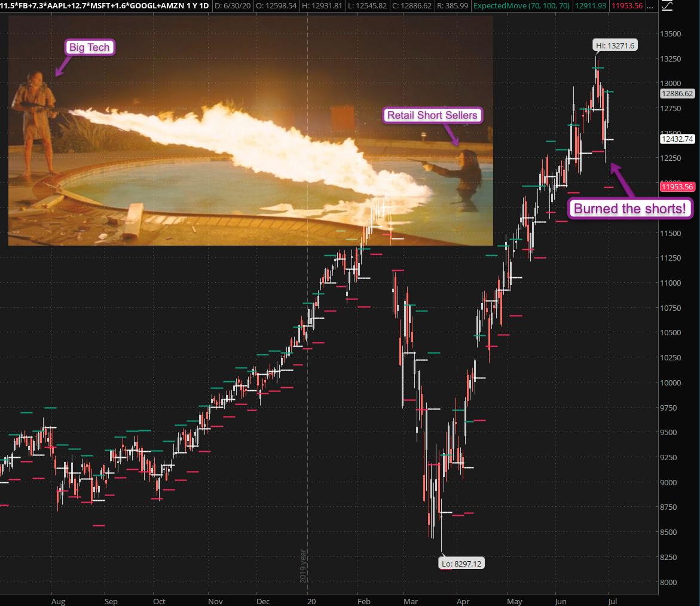Click the 10500 price axis label

click(x=671, y=333)
